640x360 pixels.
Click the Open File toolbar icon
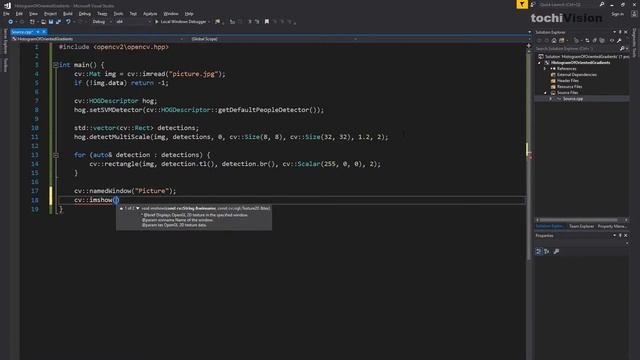point(43,22)
